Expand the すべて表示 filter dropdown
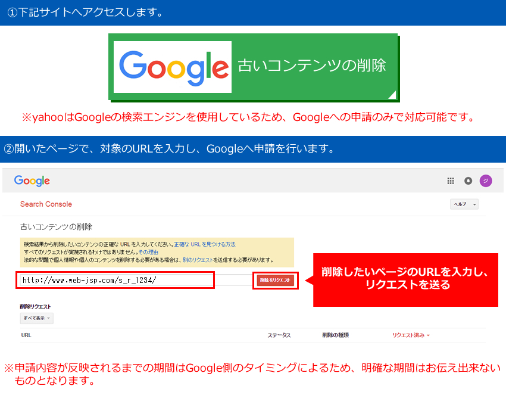Screen dimensions: 506x420 (x=36, y=318)
